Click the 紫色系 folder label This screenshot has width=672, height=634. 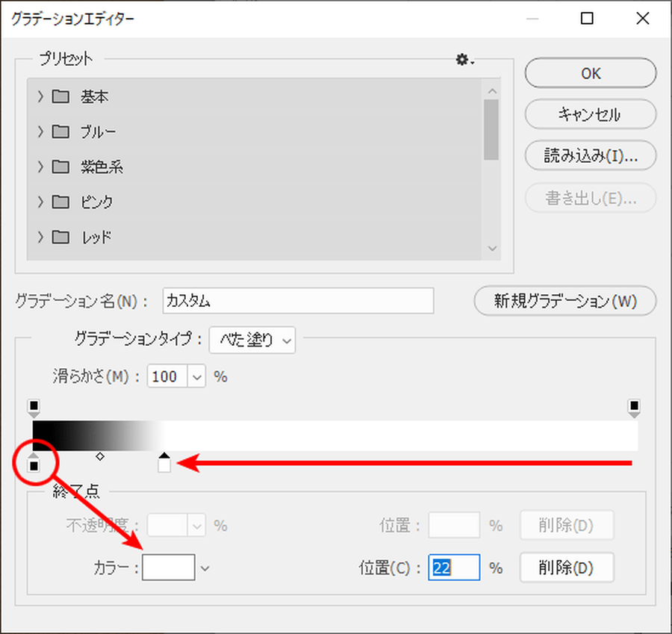(x=102, y=167)
